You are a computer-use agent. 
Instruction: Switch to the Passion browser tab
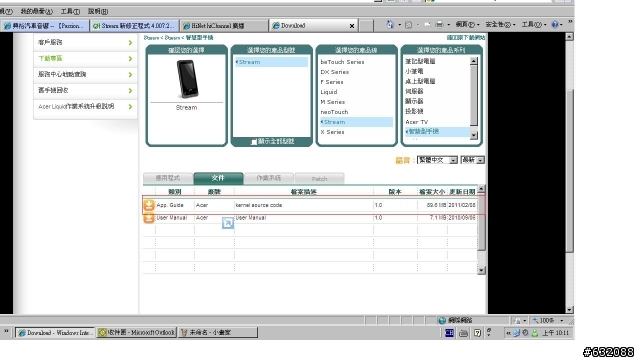tap(44, 26)
